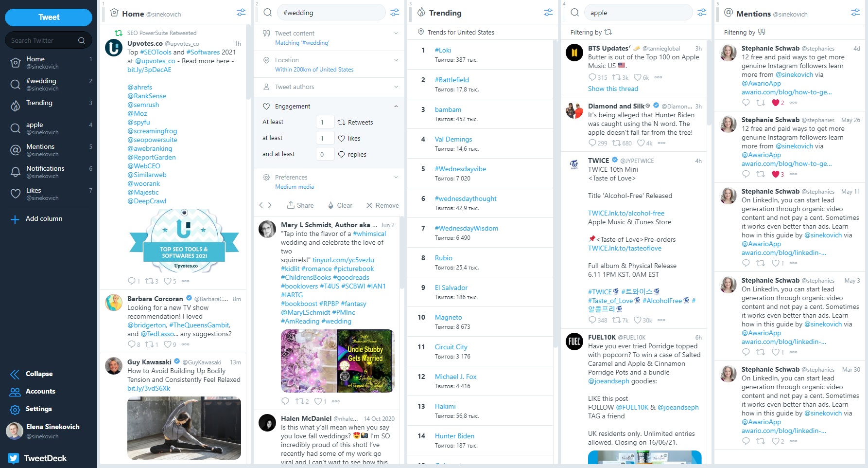Viewport: 868px width, 468px height.
Task: Open Trending column settings icon
Action: 548,13
